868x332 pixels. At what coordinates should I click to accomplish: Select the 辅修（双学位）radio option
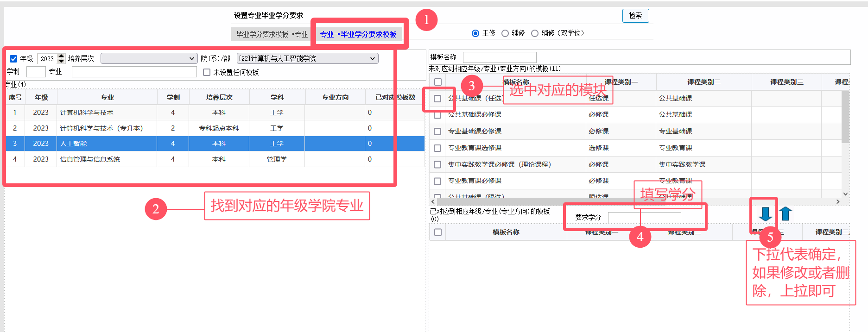[x=535, y=33]
